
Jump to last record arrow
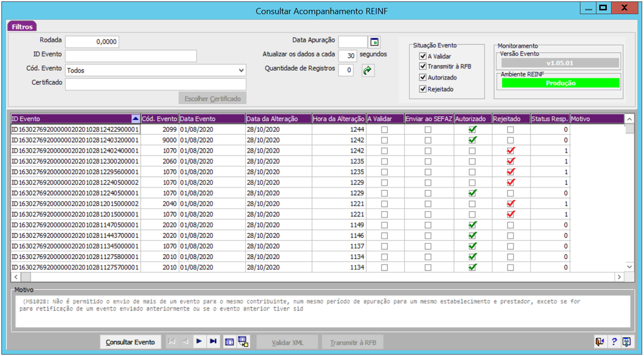pos(213,342)
